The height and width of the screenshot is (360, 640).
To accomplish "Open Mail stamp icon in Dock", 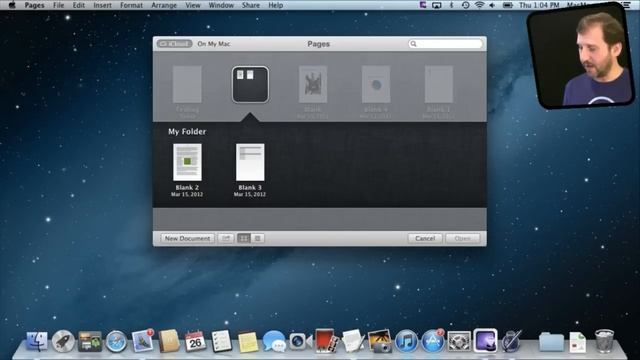I will (x=142, y=341).
